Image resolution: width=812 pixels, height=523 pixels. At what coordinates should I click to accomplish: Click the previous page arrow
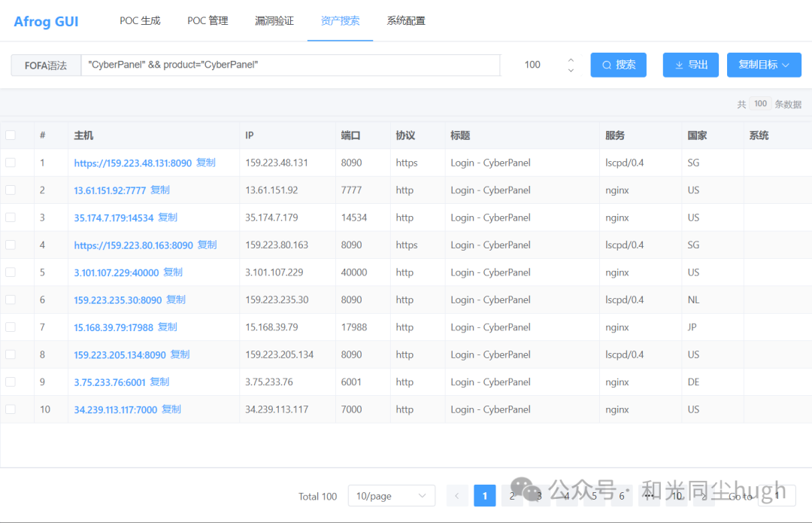coord(457,496)
